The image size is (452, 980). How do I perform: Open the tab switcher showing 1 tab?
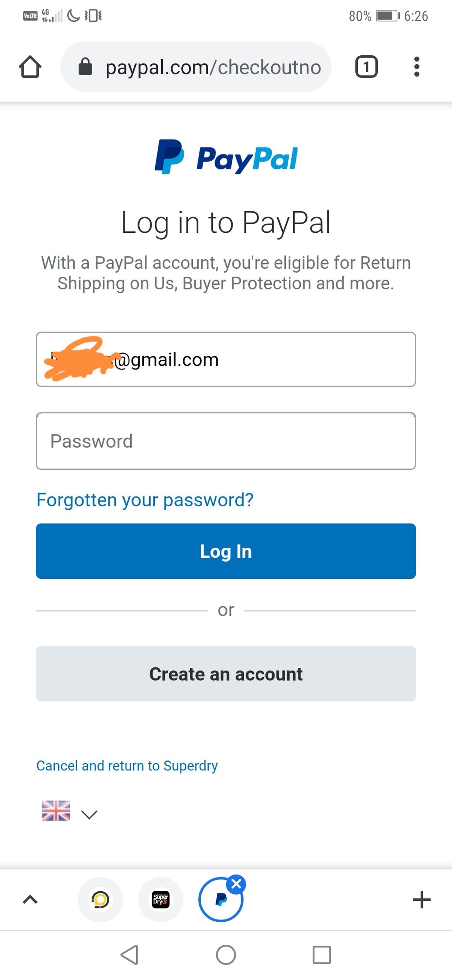click(366, 67)
